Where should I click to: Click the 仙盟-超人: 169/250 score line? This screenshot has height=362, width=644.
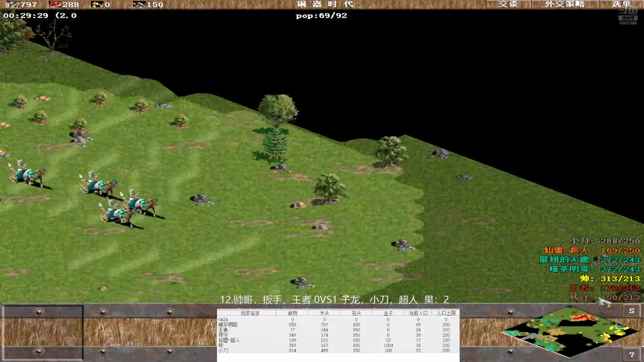pyautogui.click(x=592, y=250)
